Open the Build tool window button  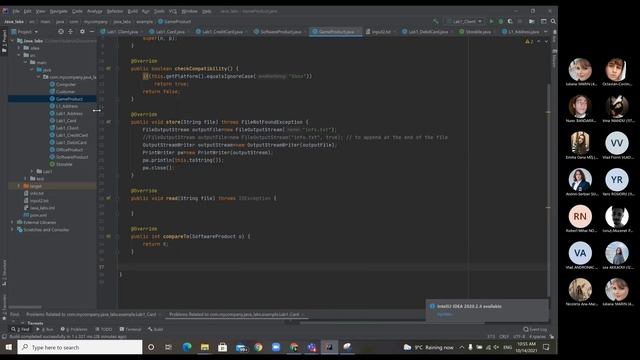tap(156, 329)
